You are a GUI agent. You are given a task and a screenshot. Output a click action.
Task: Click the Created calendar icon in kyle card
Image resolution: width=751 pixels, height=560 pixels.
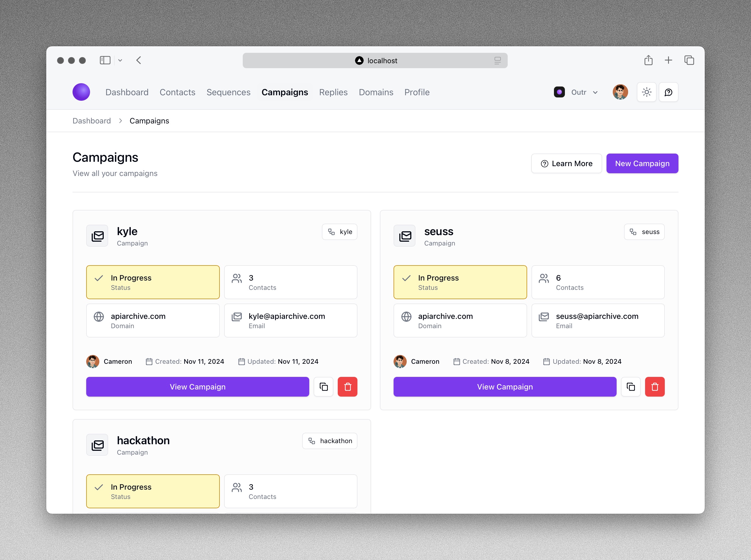coord(149,362)
